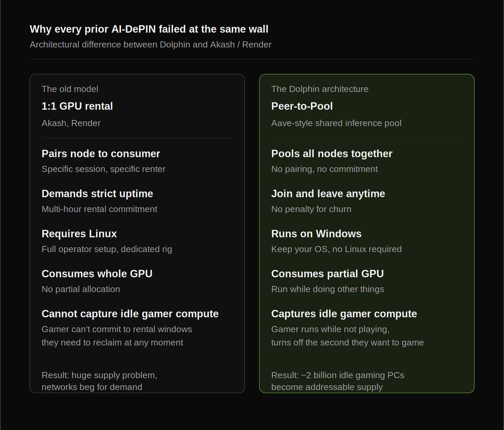Click the text 'Result: ~2 billion idle gaming PCs'

click(x=338, y=375)
